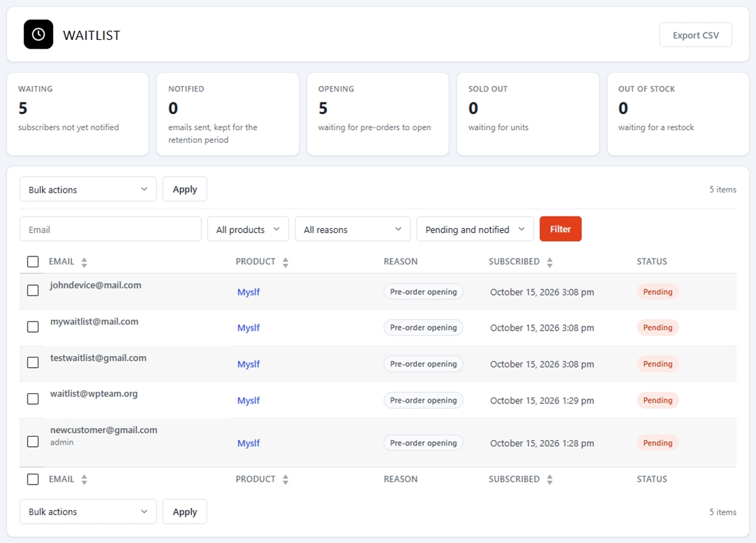Click the email newcustomer@gmail.com
The width and height of the screenshot is (756, 543).
click(104, 430)
